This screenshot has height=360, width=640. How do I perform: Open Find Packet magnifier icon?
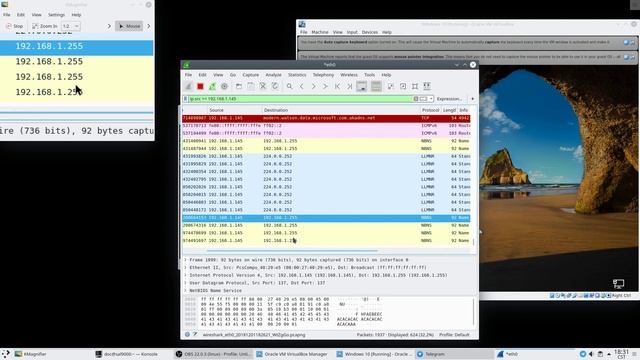pyautogui.click(x=289, y=86)
